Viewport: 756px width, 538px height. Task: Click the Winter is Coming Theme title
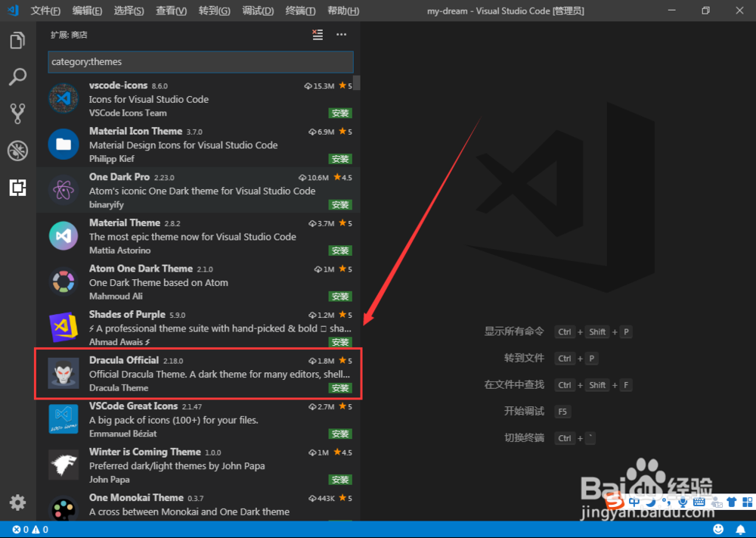[144, 452]
